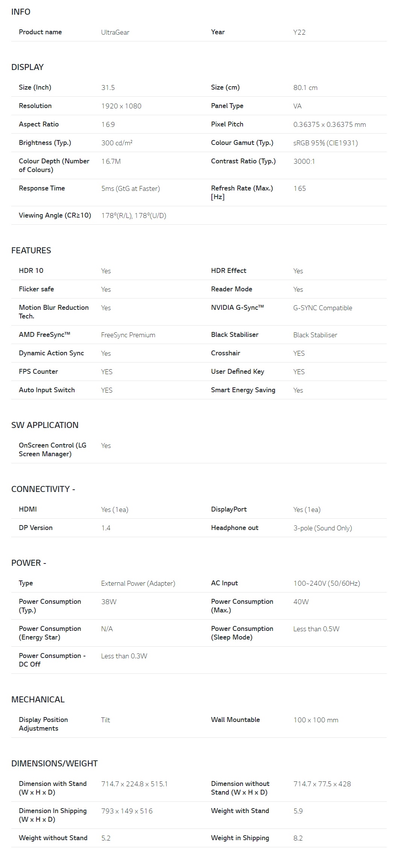The image size is (398, 868).
Task: Click the Wall Mountable label
Action: [x=235, y=720]
